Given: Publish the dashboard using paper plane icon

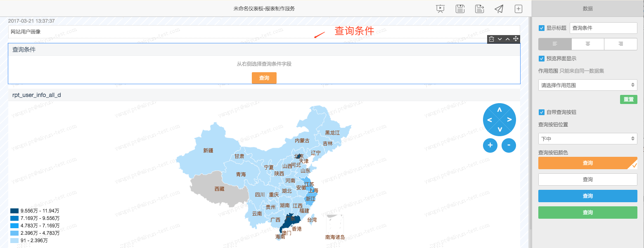Looking at the screenshot, I should 499,8.
